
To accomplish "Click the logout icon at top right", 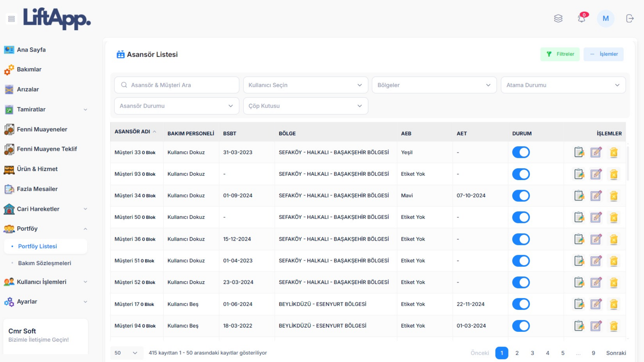I will tap(630, 18).
